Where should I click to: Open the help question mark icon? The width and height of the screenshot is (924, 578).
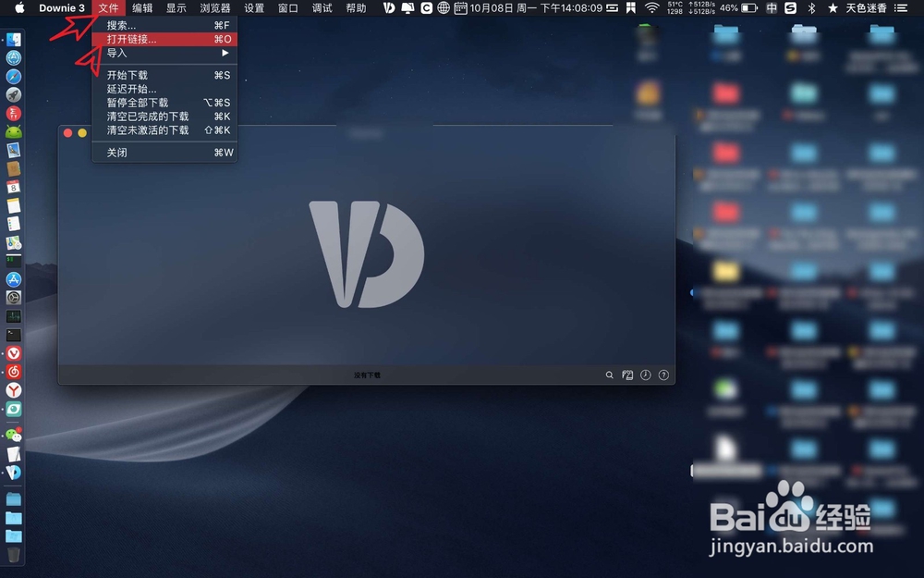(663, 375)
